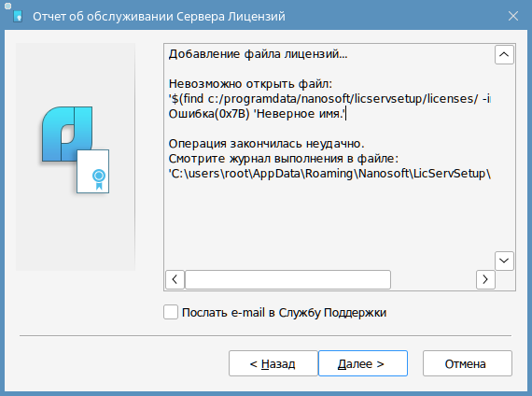
Task: Continue with 'Далее >' button
Action: click(363, 363)
